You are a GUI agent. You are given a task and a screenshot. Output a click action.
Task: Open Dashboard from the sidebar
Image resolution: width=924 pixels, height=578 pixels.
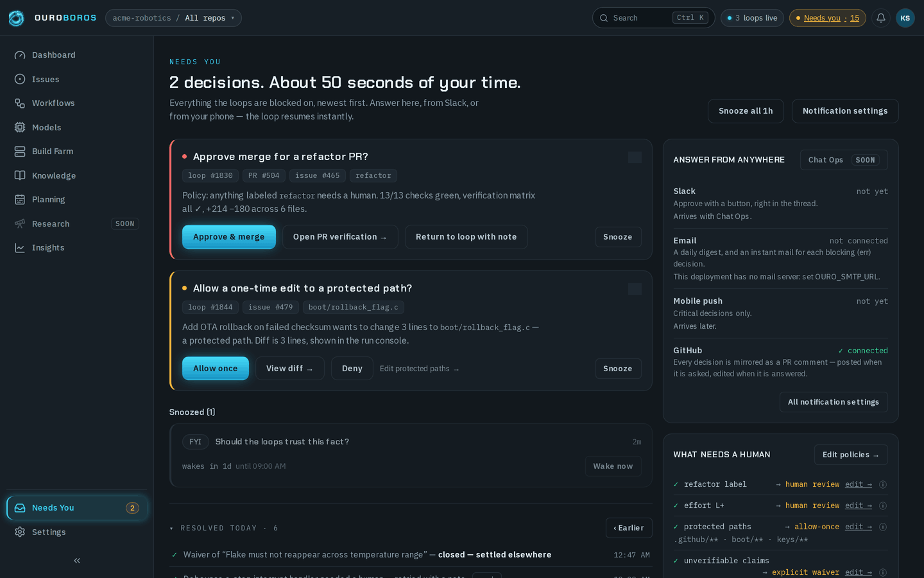click(x=77, y=55)
